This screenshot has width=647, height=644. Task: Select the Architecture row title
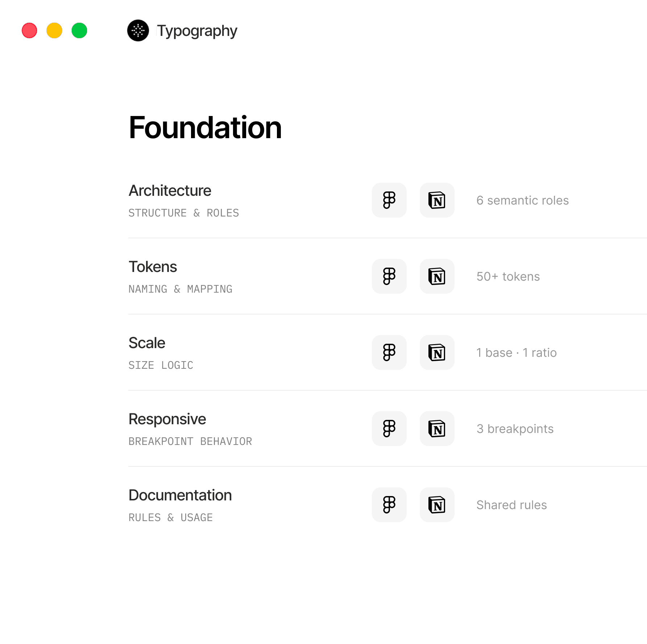click(170, 191)
